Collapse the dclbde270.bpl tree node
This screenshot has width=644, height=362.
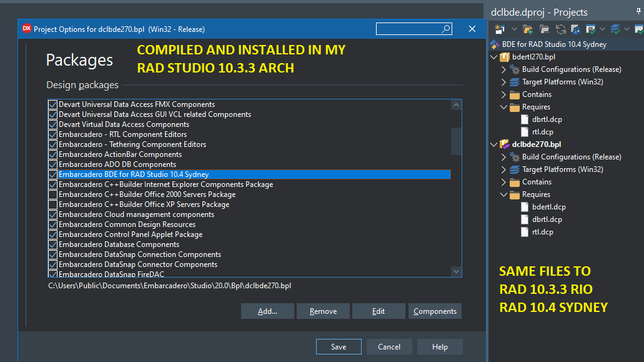coord(494,144)
